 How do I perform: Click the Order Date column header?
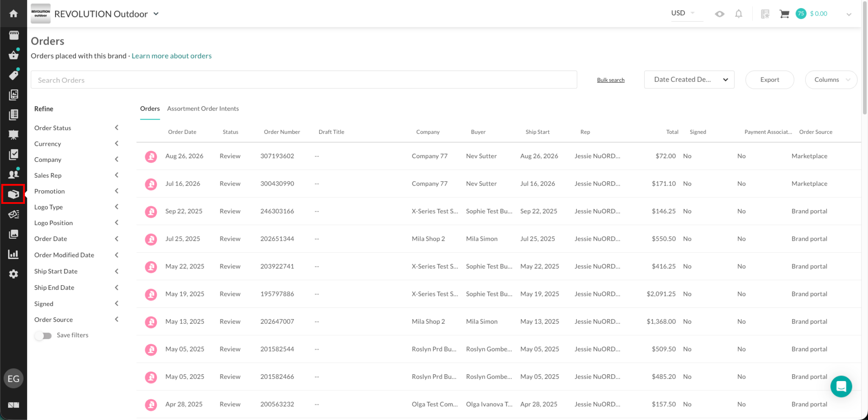pyautogui.click(x=182, y=132)
